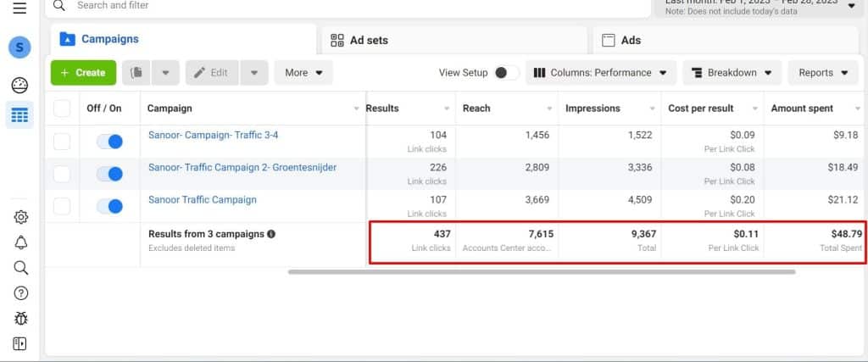Click the '226' results value cell

point(438,167)
